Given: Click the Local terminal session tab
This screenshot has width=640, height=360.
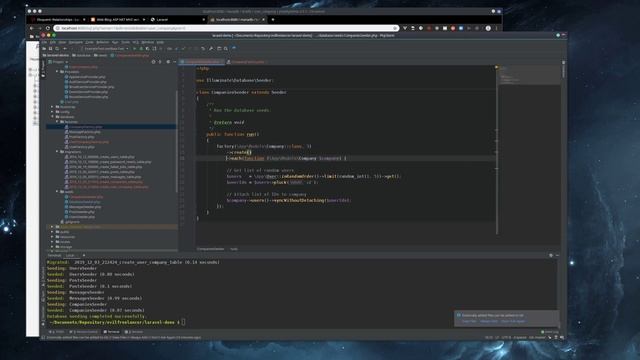Looking at the screenshot, I should click(x=70, y=256).
